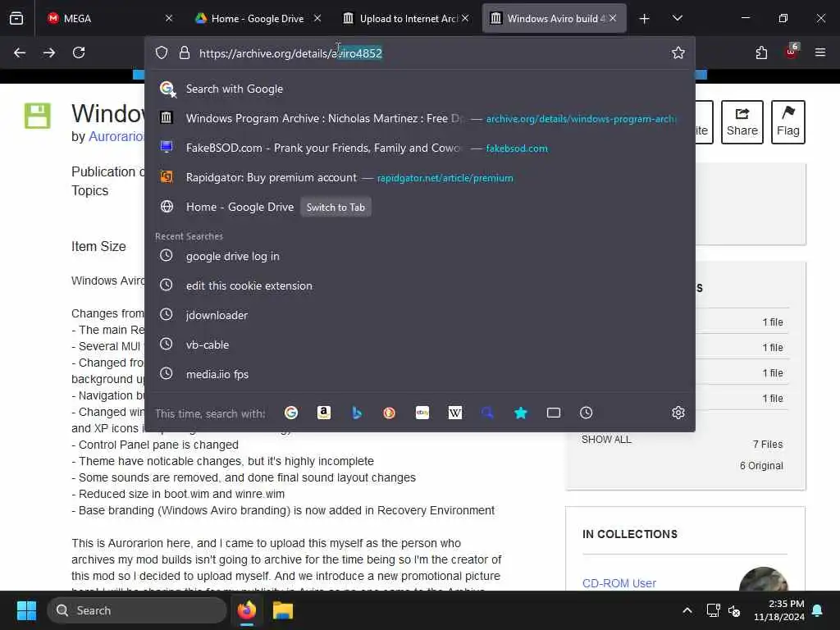This screenshot has width=840, height=630.
Task: List all tabs dropdown
Action: pyautogui.click(x=678, y=19)
